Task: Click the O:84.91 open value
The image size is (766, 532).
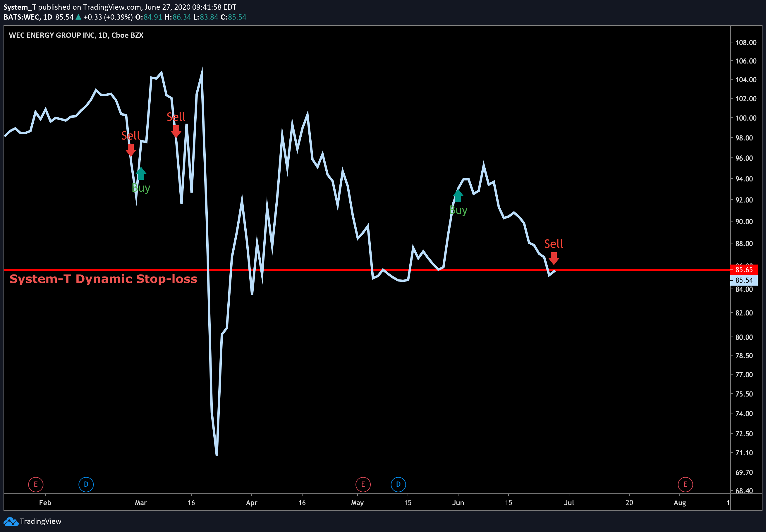Action: (149, 17)
